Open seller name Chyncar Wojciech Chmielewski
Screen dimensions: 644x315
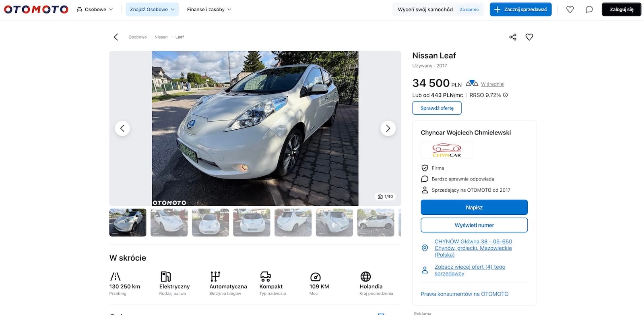466,133
